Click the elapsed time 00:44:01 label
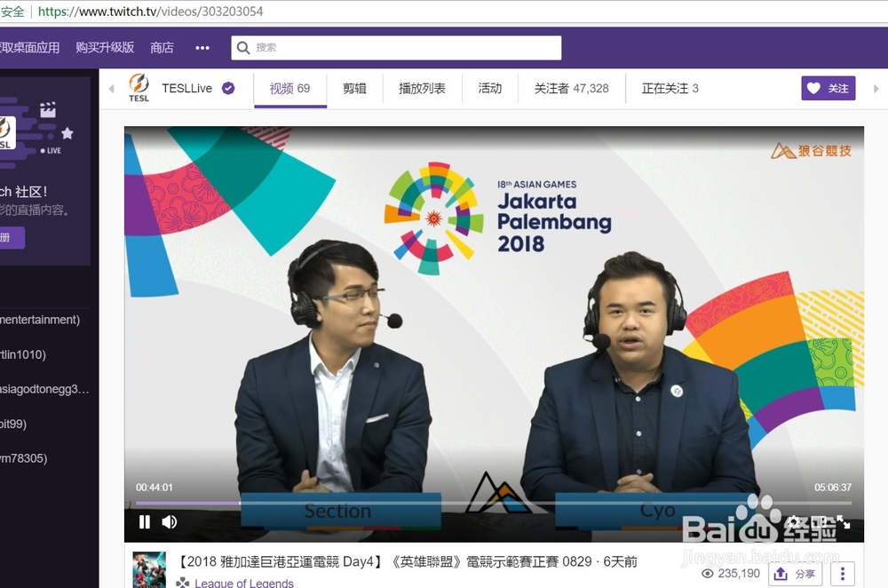 point(154,487)
